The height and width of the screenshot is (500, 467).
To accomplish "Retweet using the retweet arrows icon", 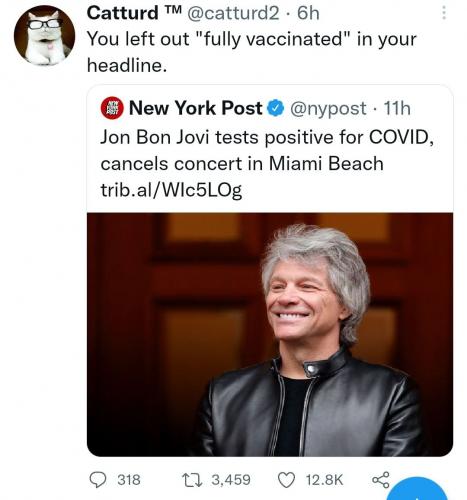I will pos(192,480).
